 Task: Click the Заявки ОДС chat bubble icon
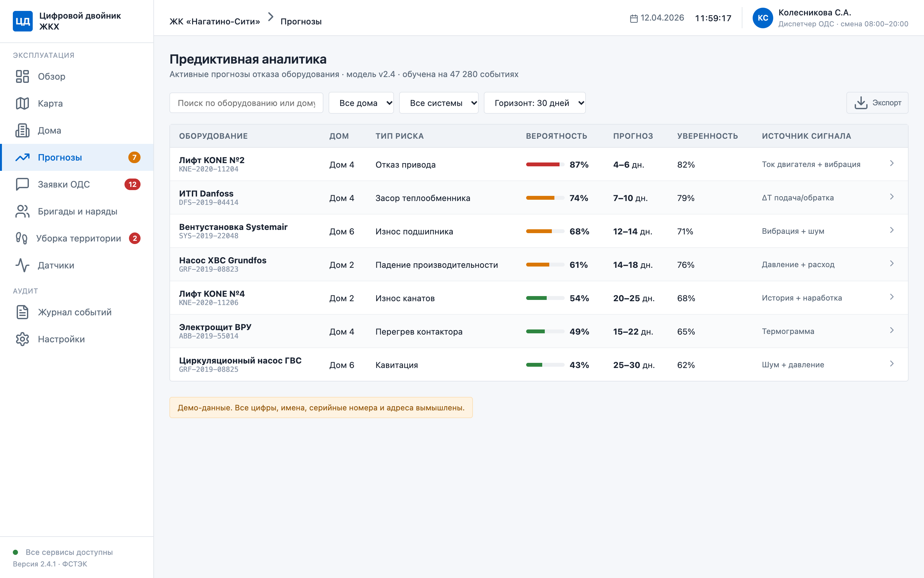22,184
